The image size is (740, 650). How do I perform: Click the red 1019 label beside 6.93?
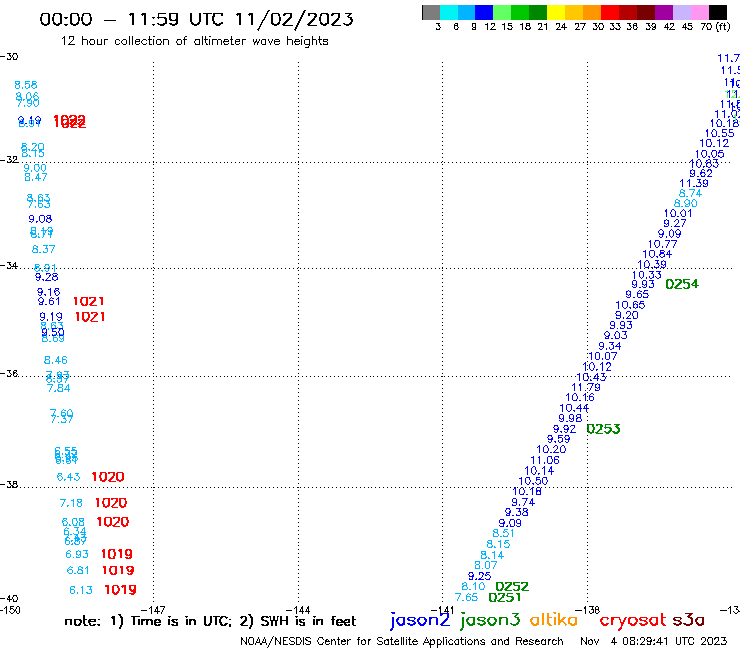click(x=117, y=554)
